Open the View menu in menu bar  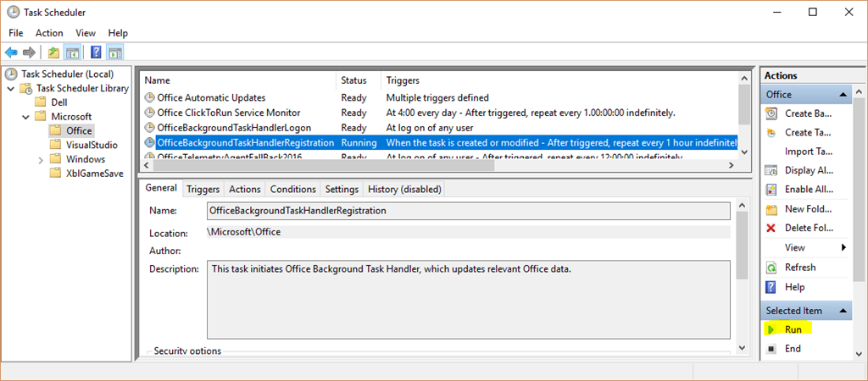pos(86,33)
